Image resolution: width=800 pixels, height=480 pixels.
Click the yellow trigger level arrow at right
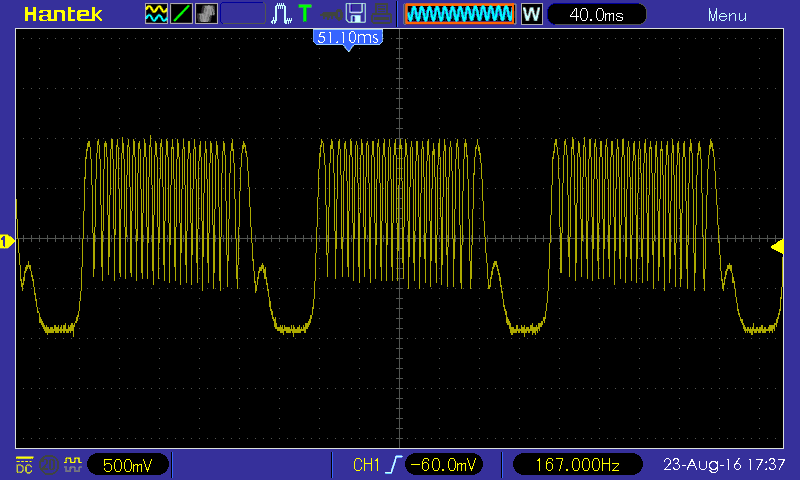tap(777, 247)
